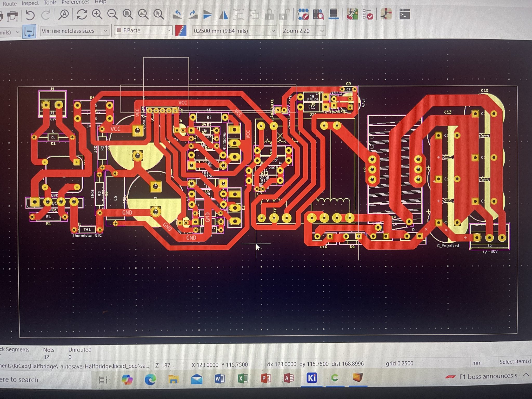Viewport: 532px width, 399px height.
Task: Click the J1 connector footprint
Action: point(52,104)
